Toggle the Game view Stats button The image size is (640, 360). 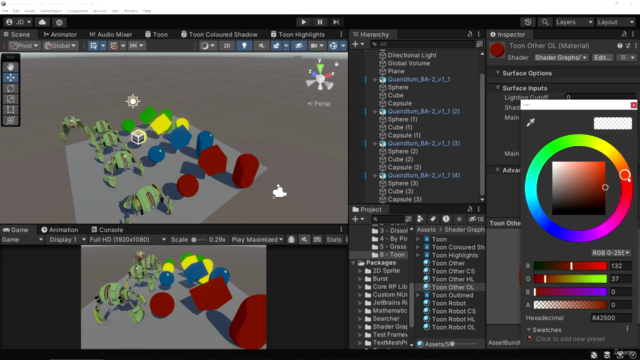point(333,240)
